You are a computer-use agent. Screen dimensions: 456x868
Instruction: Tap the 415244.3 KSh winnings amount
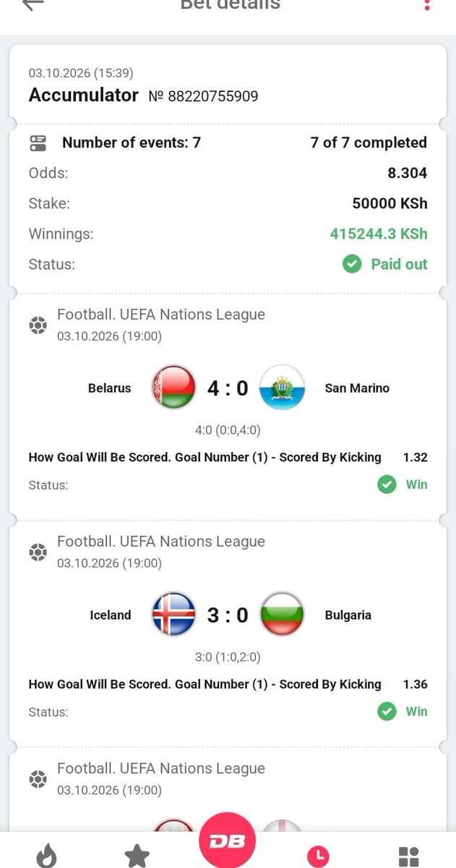[x=379, y=234]
